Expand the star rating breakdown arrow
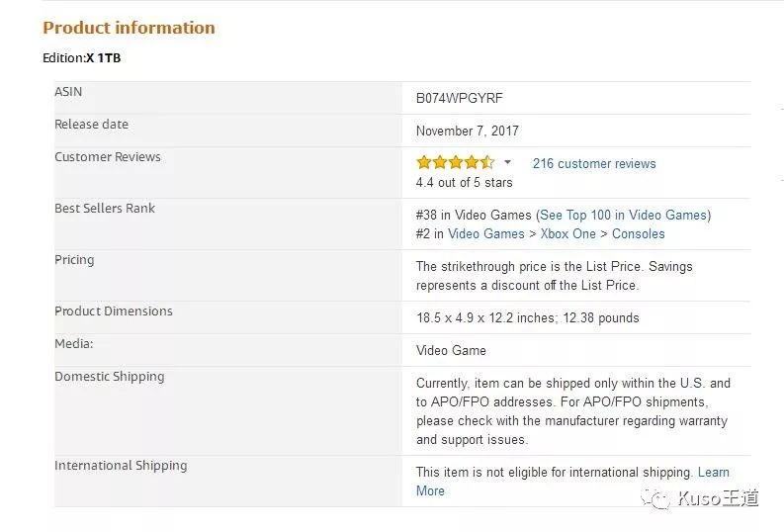The image size is (784, 532). 508,163
